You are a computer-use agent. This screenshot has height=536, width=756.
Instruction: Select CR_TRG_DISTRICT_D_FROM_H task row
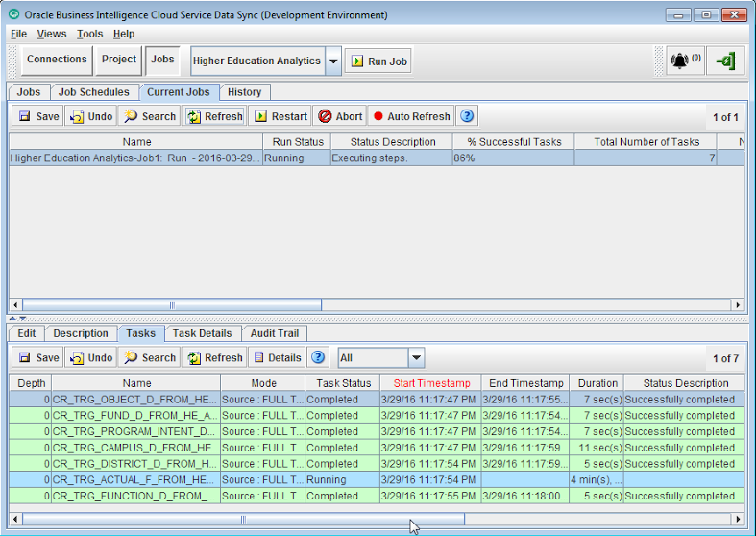[x=376, y=464]
